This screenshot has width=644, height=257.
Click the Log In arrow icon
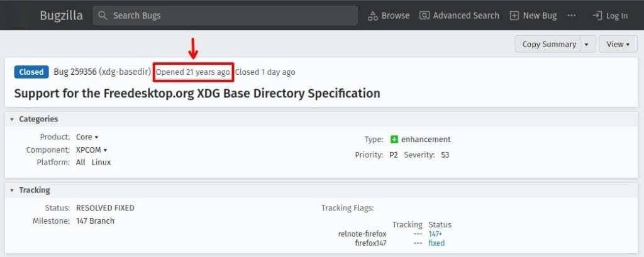(x=597, y=16)
